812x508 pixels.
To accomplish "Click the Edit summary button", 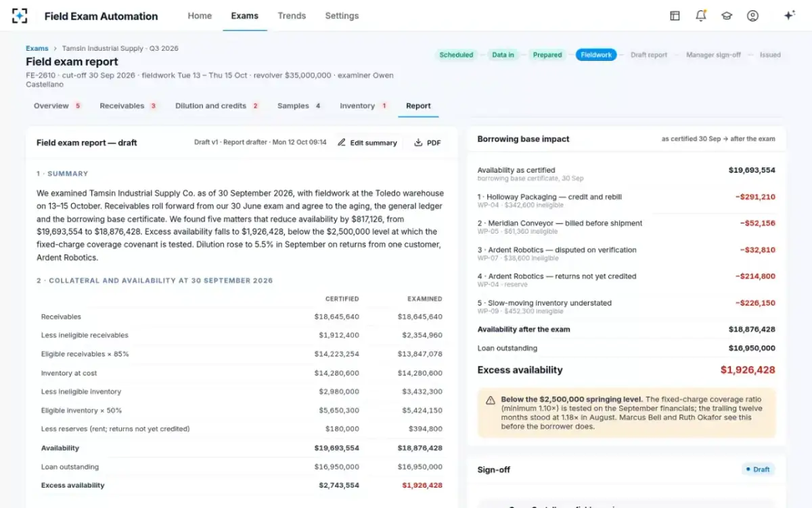I will 367,143.
